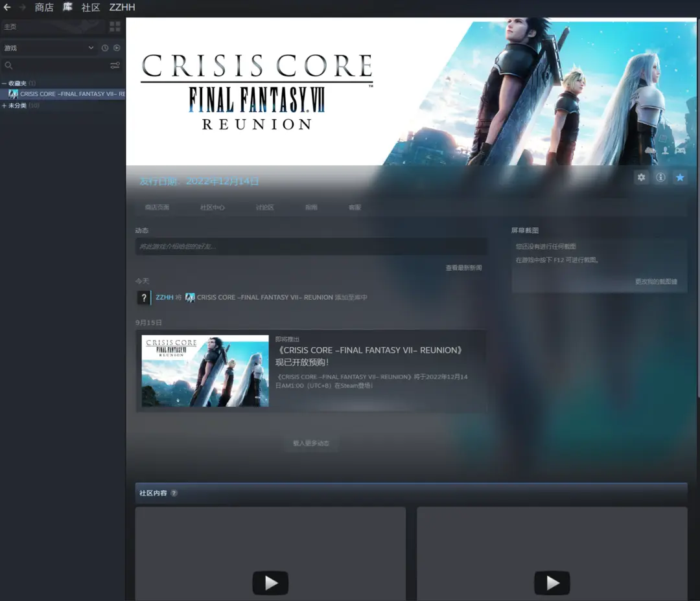Play the left community video
The width and height of the screenshot is (700, 601).
point(270,583)
